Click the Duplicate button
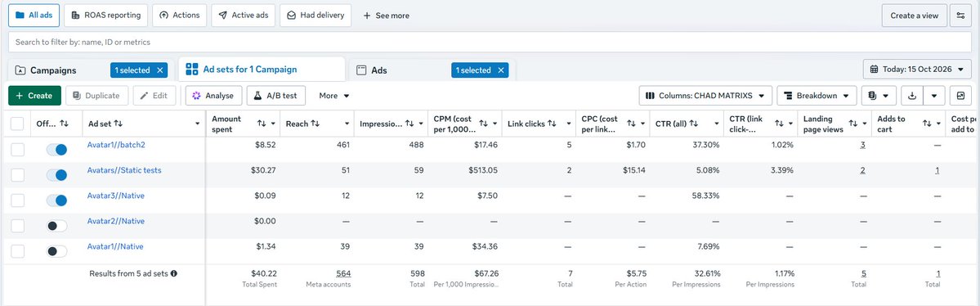The height and width of the screenshot is (306, 980). 97,96
